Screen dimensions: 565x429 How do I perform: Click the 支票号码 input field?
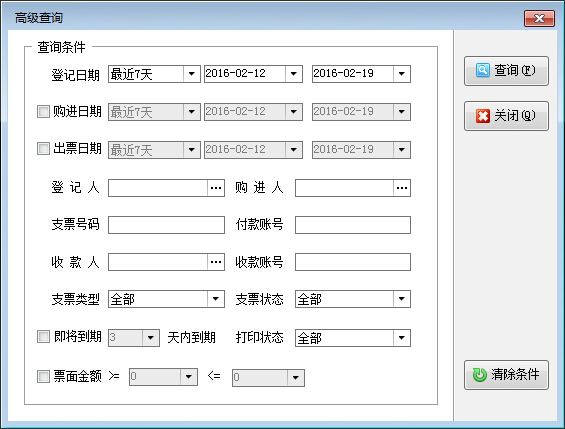[166, 225]
